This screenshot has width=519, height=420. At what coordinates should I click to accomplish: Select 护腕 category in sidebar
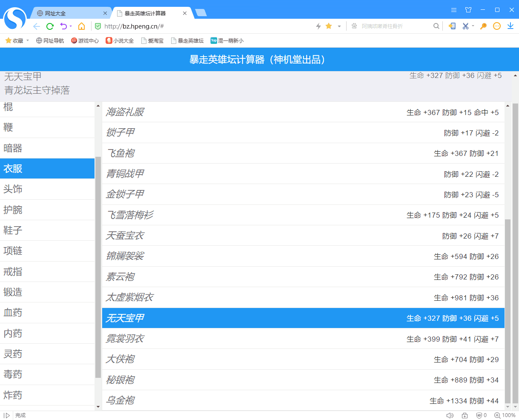coord(47,210)
